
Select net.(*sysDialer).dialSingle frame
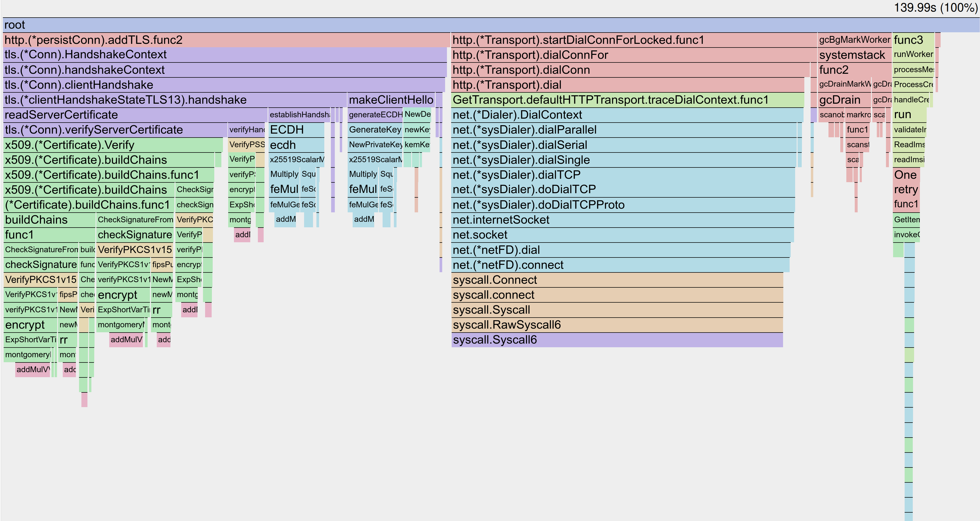pyautogui.click(x=624, y=160)
